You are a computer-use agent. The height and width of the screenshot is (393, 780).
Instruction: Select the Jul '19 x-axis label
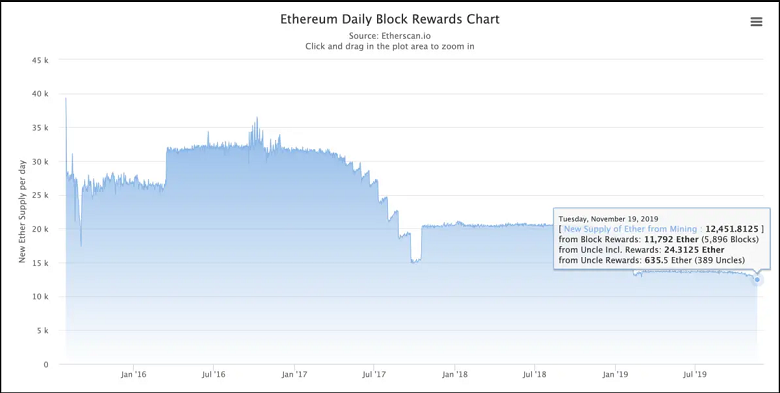[695, 374]
